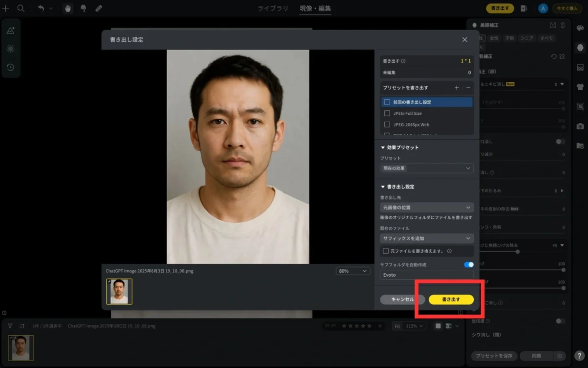
Task: Collapse the 効果プリセット section
Action: 383,147
